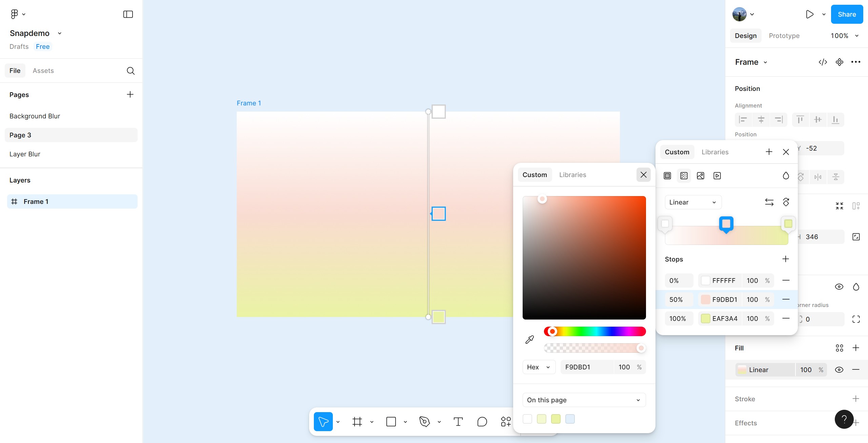Open the Linear gradient type dropdown
The width and height of the screenshot is (868, 443).
click(693, 202)
